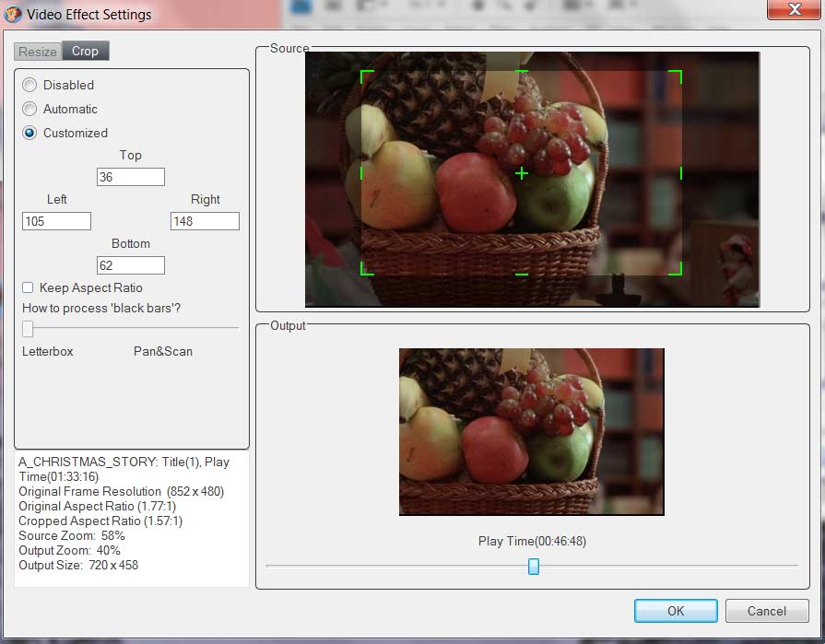This screenshot has width=825, height=644.
Task: Click the green center crosshair in Source
Action: [x=522, y=173]
